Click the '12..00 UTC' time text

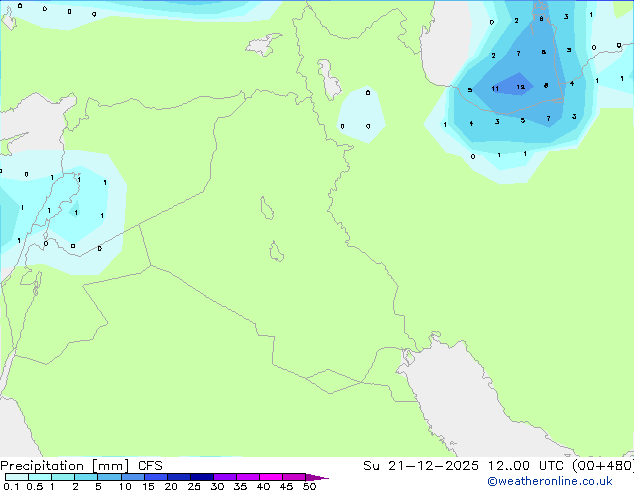pos(528,466)
